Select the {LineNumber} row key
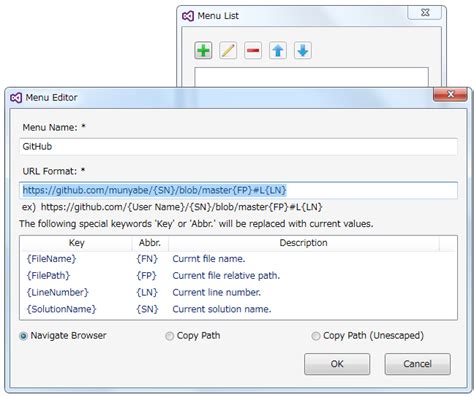The width and height of the screenshot is (474, 397). click(x=57, y=293)
